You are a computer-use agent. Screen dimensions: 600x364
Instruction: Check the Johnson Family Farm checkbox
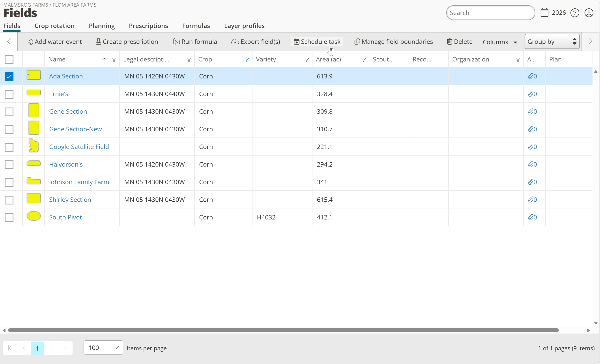tap(9, 182)
